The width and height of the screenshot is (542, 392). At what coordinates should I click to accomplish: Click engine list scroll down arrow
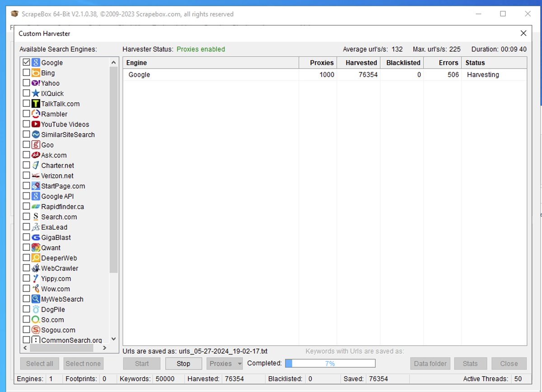tap(113, 339)
